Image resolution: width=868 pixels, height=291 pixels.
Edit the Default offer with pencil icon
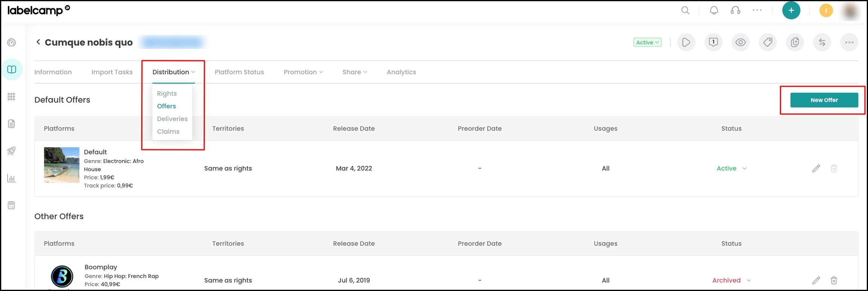[816, 168]
